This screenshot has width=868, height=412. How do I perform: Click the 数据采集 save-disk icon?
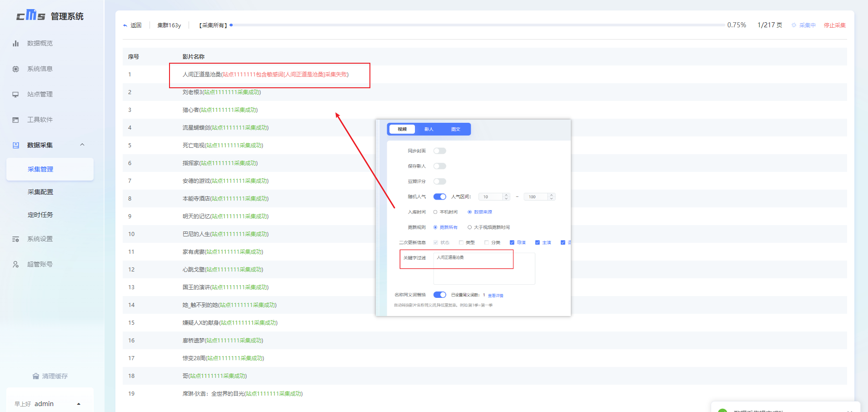tap(16, 145)
